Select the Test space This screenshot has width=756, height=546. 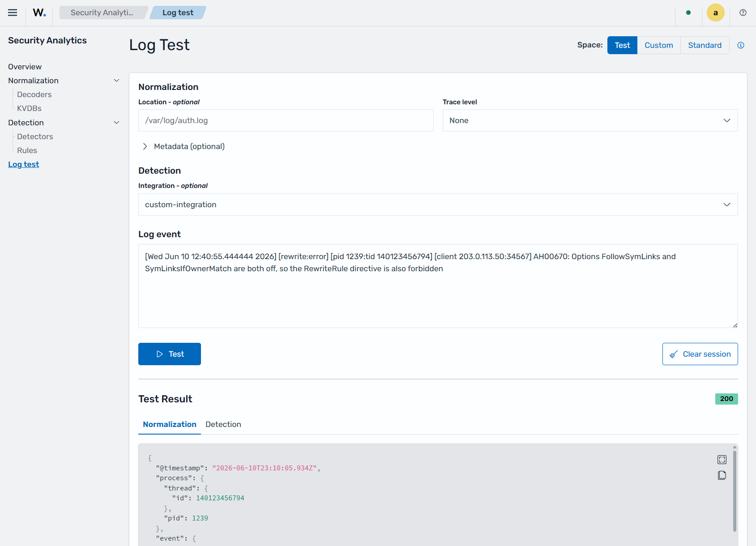point(622,45)
